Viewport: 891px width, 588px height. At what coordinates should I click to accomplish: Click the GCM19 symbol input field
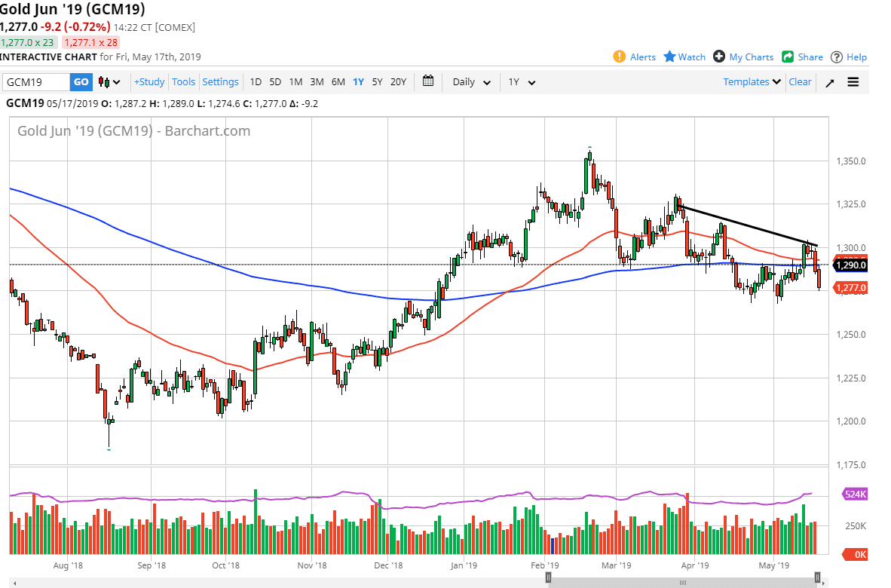tap(36, 82)
